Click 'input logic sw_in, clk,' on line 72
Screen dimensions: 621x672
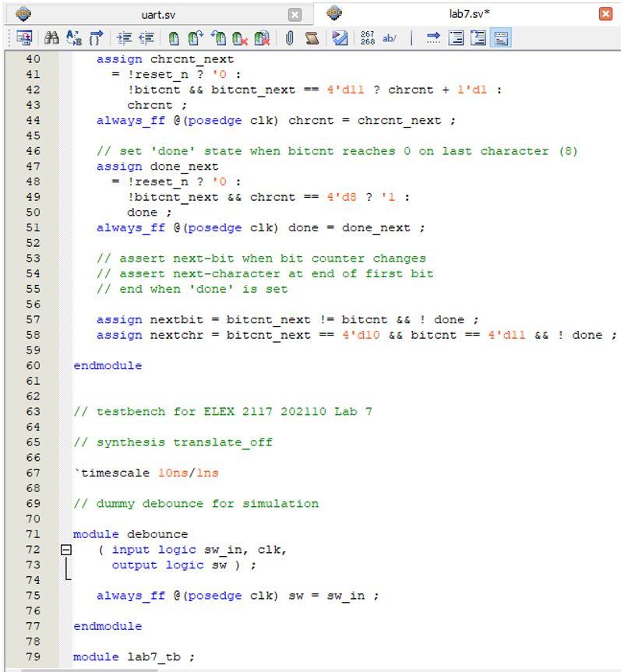(x=199, y=550)
